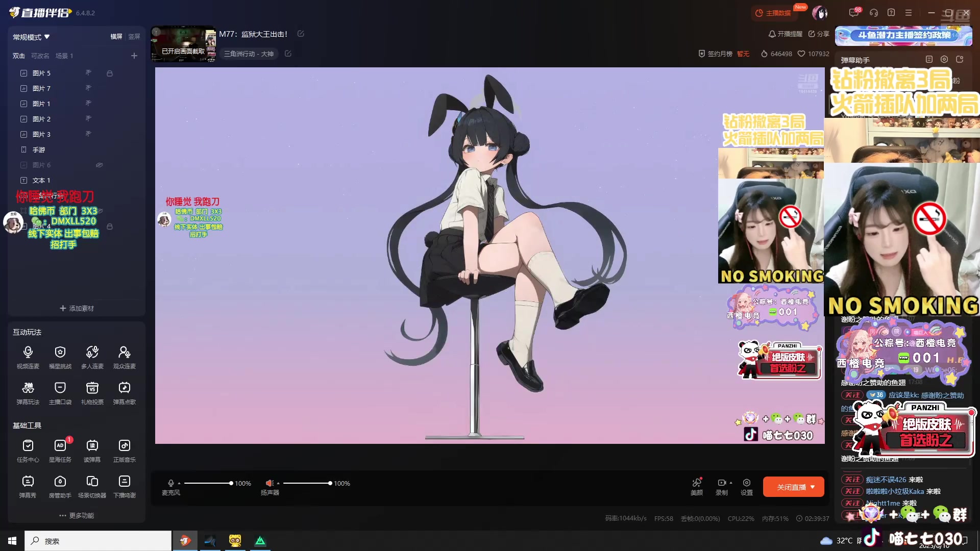The image size is (980, 551).
Task: Pop out the 弹幕助手 panel
Action: coord(960,59)
